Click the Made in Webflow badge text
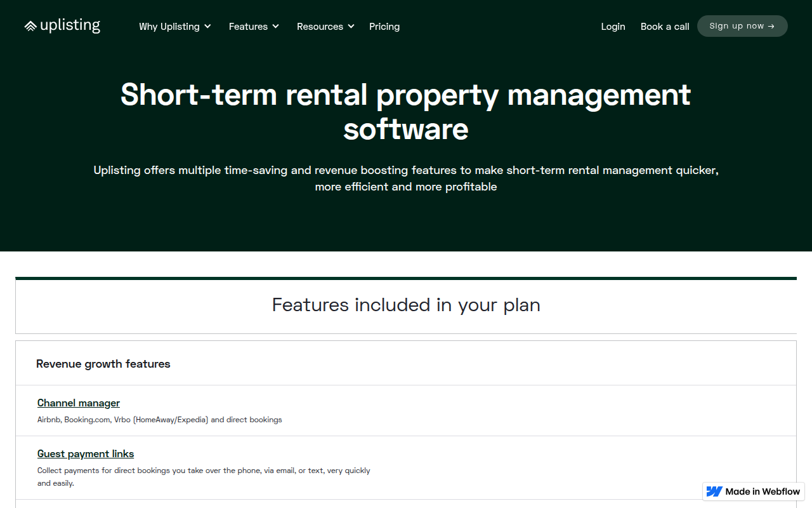 [x=763, y=491]
